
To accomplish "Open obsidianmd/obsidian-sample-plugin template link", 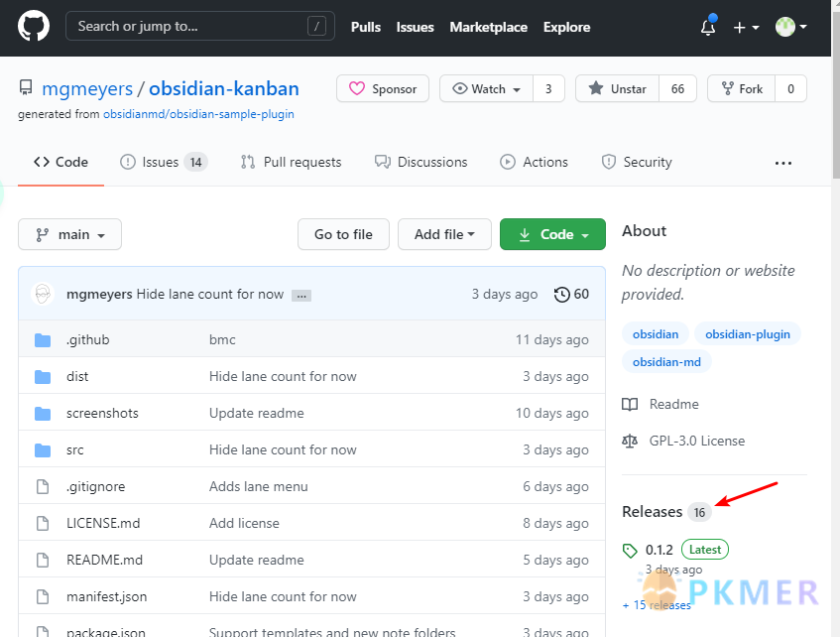I will click(x=198, y=114).
